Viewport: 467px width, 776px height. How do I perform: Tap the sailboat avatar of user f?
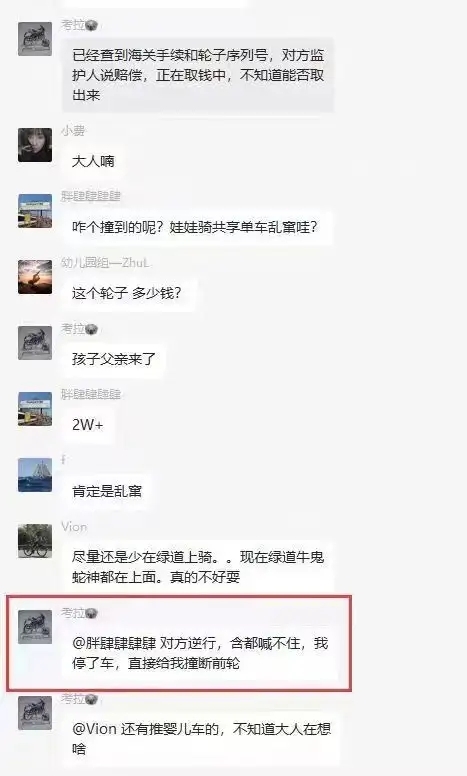tap(35, 475)
